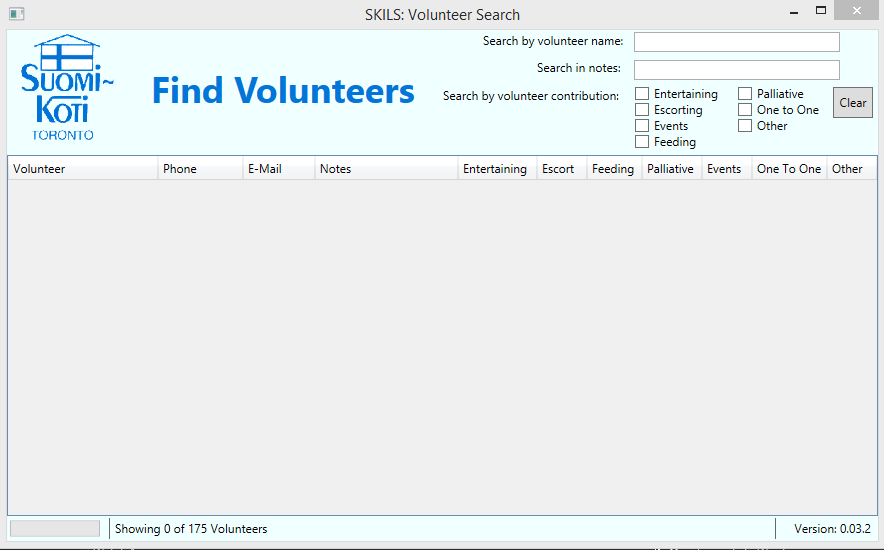Tick the Feeding checkbox

pyautogui.click(x=642, y=142)
